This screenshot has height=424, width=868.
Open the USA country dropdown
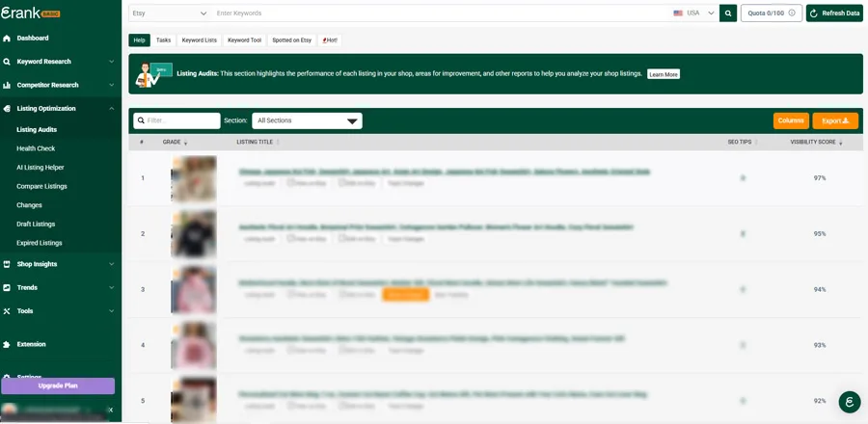point(694,13)
